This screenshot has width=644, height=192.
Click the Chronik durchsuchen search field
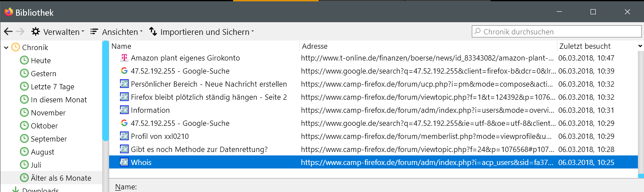point(556,32)
